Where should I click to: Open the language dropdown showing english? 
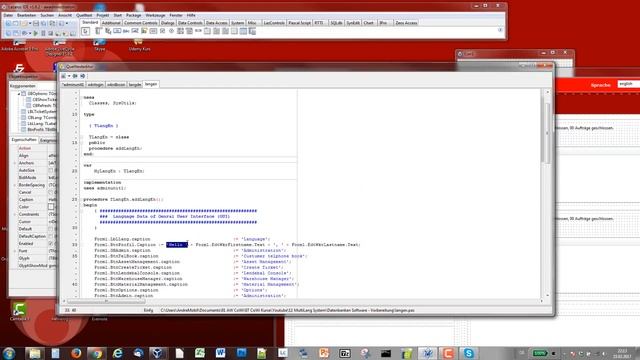(628, 84)
